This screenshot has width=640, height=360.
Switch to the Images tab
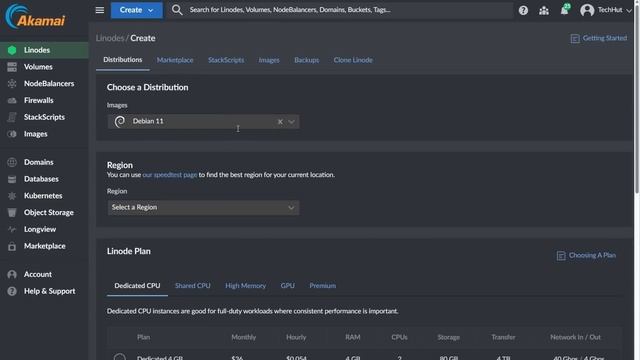(269, 60)
